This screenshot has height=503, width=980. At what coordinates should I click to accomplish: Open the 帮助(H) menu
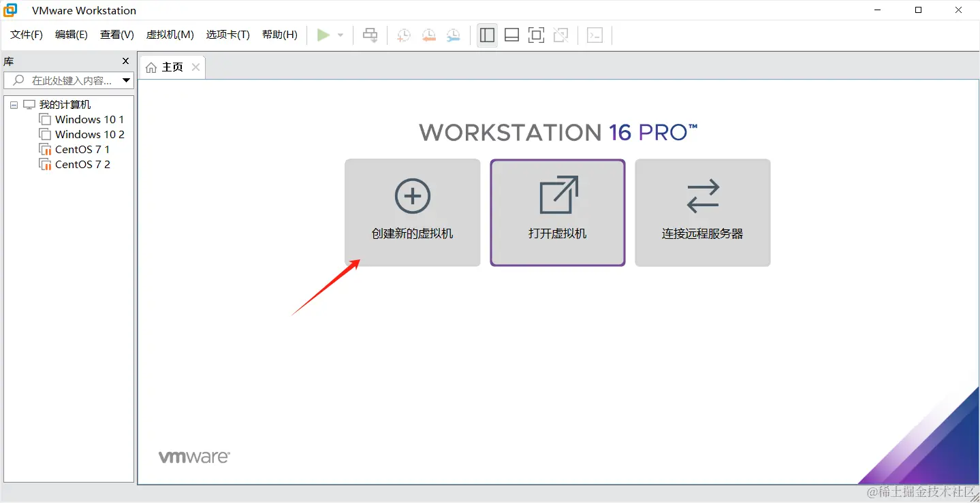(x=280, y=35)
